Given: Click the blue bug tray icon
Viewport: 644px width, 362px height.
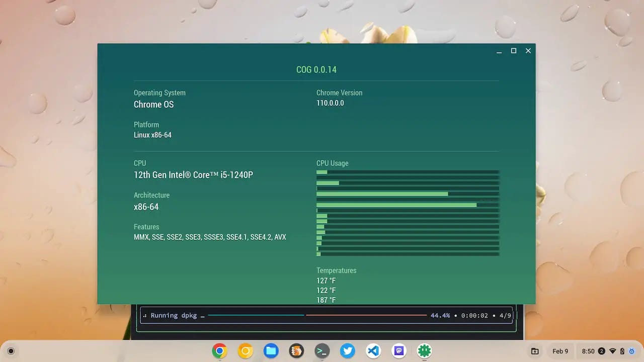Looking at the screenshot, I should click(631, 351).
